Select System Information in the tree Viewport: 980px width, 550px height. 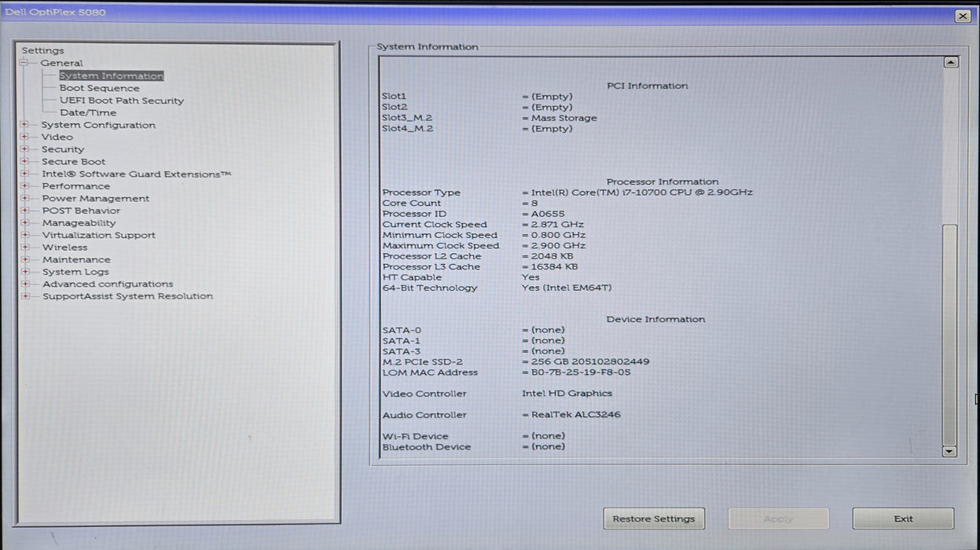(112, 76)
